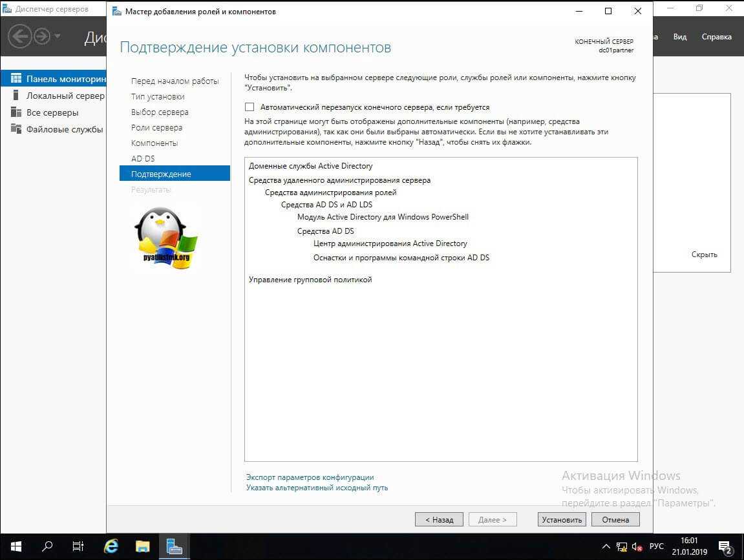Launch Internet Explorer from taskbar

click(111, 546)
